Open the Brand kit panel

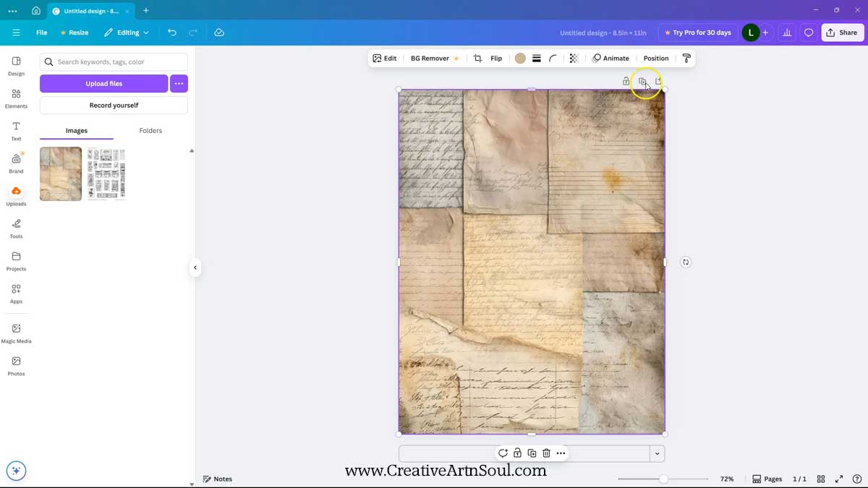point(16,163)
